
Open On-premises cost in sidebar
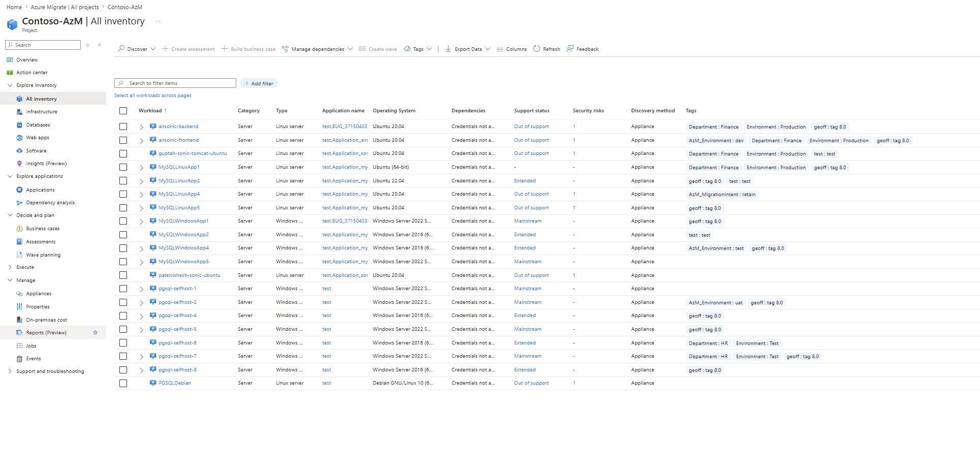click(x=46, y=320)
